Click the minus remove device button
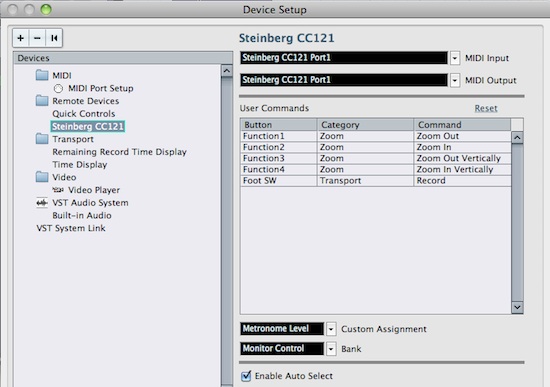Screen dimensions: 550x387 pos(37,38)
